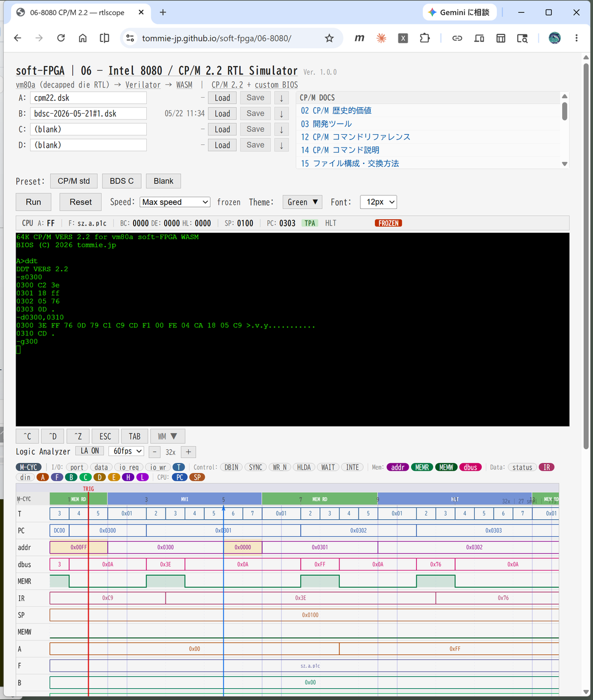
Task: Toggle the browser side panel icon
Action: pyautogui.click(x=104, y=38)
